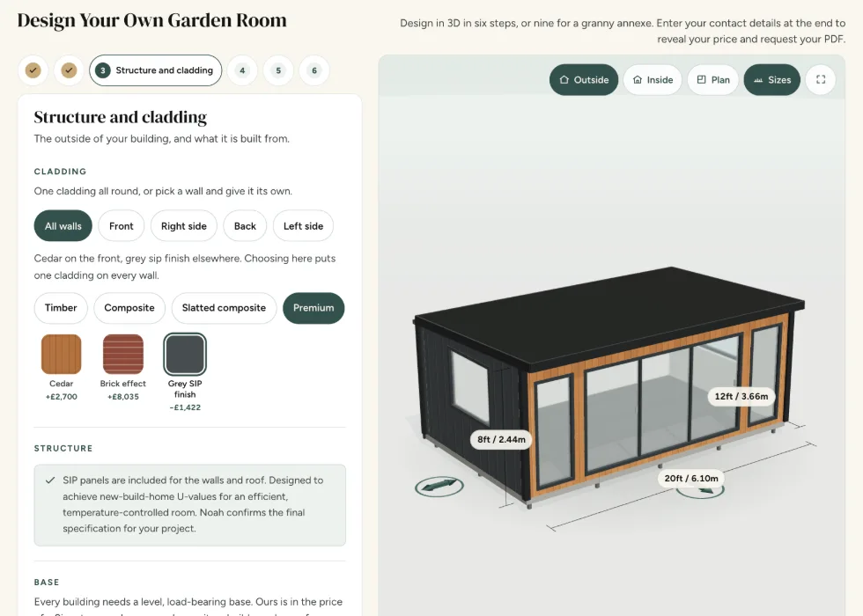This screenshot has height=616, width=863.
Task: Jump to step 6
Action: click(x=314, y=70)
